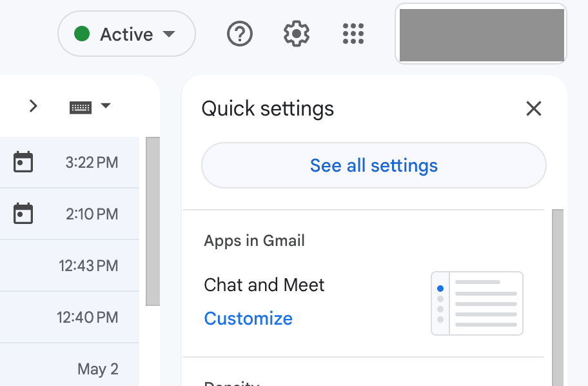588x386 pixels.
Task: Click the Quick settings panel title
Action: [x=268, y=108]
